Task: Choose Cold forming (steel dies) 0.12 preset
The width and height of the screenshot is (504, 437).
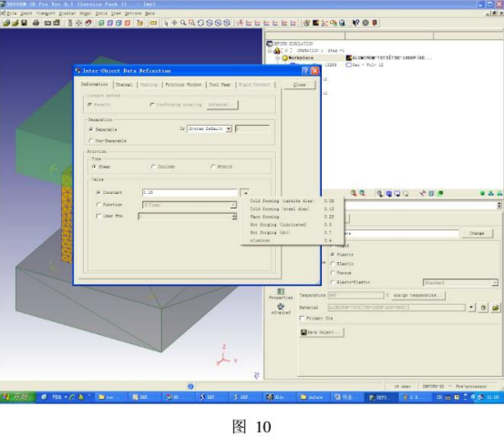Action: tap(292, 209)
